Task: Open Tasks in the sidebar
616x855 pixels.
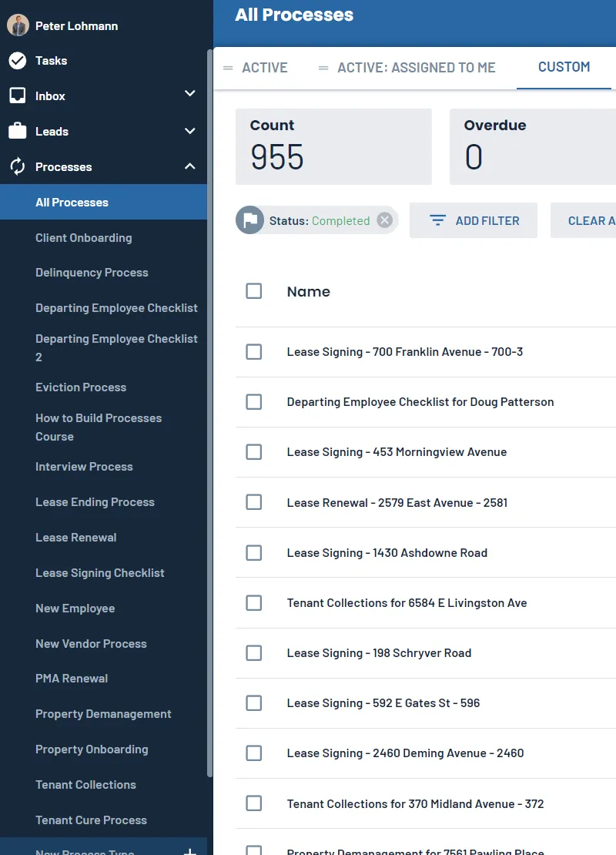Action: pyautogui.click(x=52, y=61)
